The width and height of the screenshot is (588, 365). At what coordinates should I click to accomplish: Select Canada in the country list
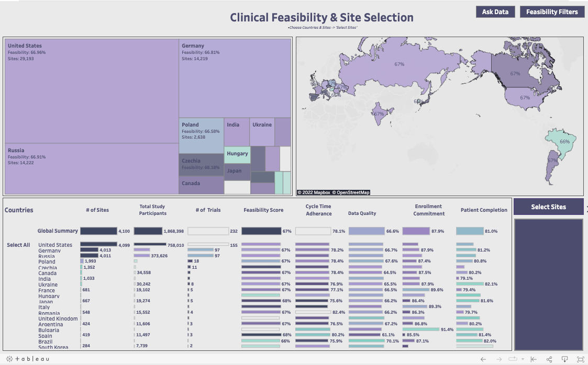click(x=47, y=273)
